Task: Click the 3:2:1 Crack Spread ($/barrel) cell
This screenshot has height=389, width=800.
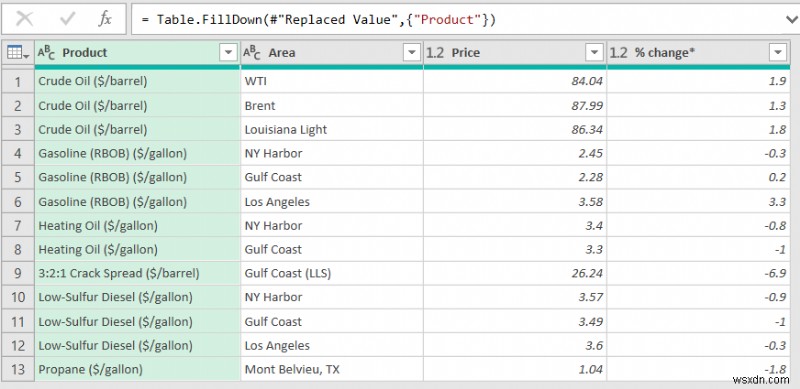Action: (x=138, y=273)
